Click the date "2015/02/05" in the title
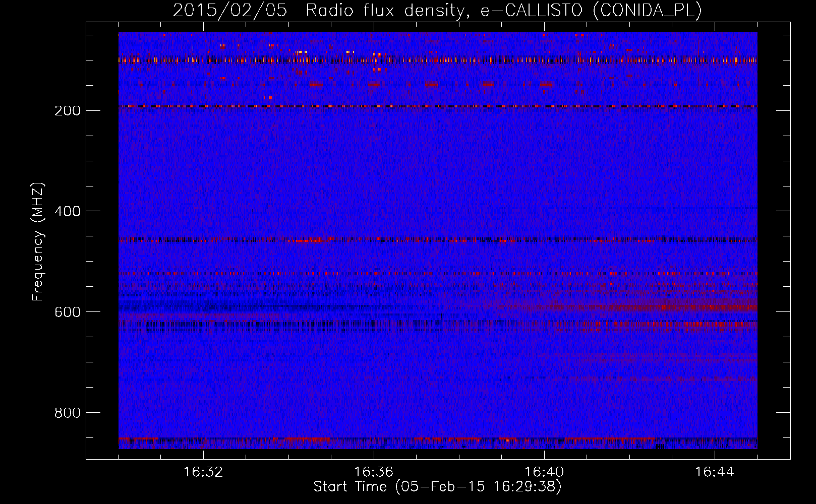This screenshot has height=504, width=816. click(x=230, y=11)
